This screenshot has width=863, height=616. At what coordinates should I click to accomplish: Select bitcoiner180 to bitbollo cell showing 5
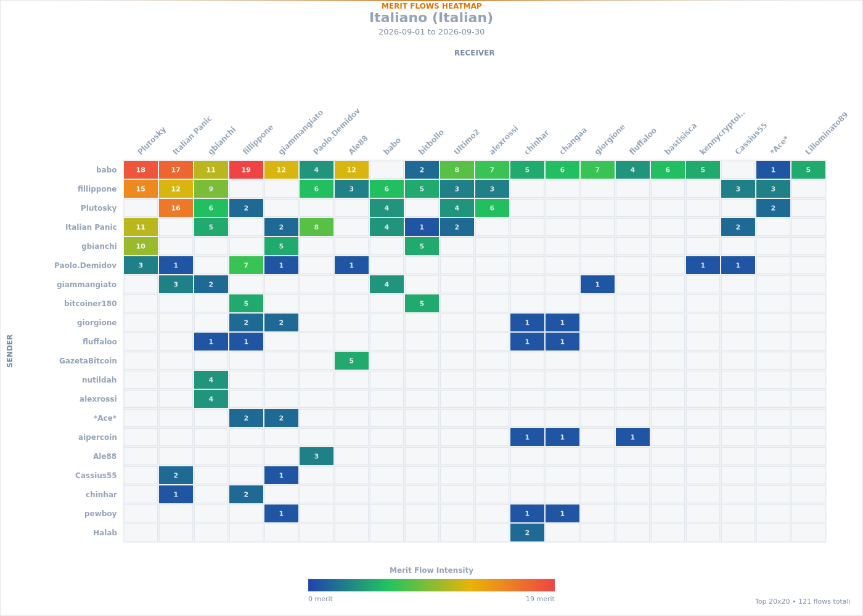point(422,304)
